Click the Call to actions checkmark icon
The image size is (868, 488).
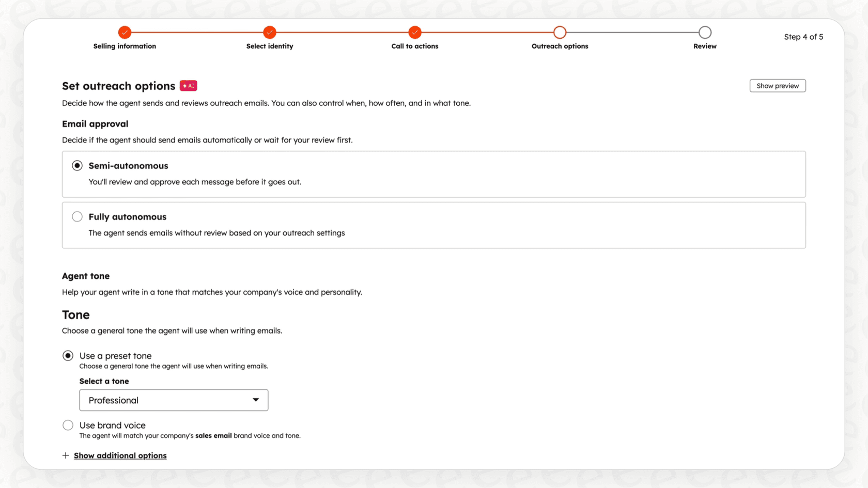(415, 33)
